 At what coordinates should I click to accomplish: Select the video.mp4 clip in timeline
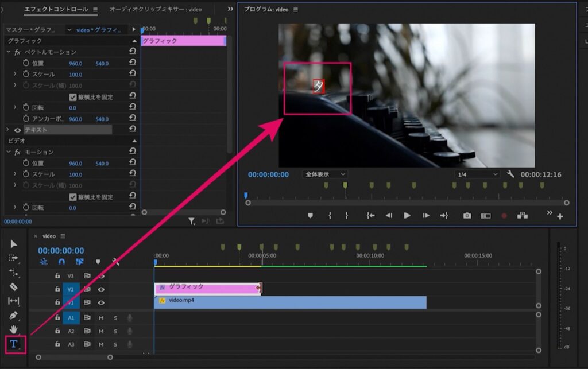(x=290, y=302)
